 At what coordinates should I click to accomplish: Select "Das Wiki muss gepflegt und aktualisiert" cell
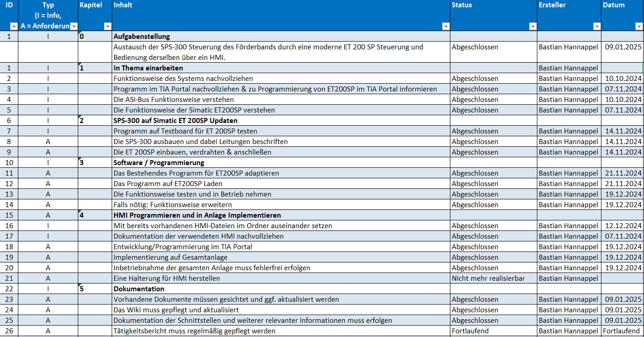(176, 310)
